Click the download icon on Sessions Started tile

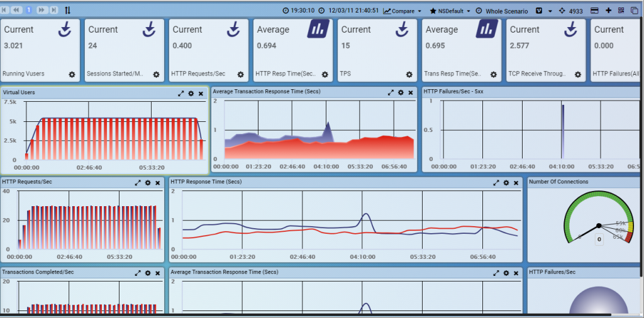click(150, 29)
